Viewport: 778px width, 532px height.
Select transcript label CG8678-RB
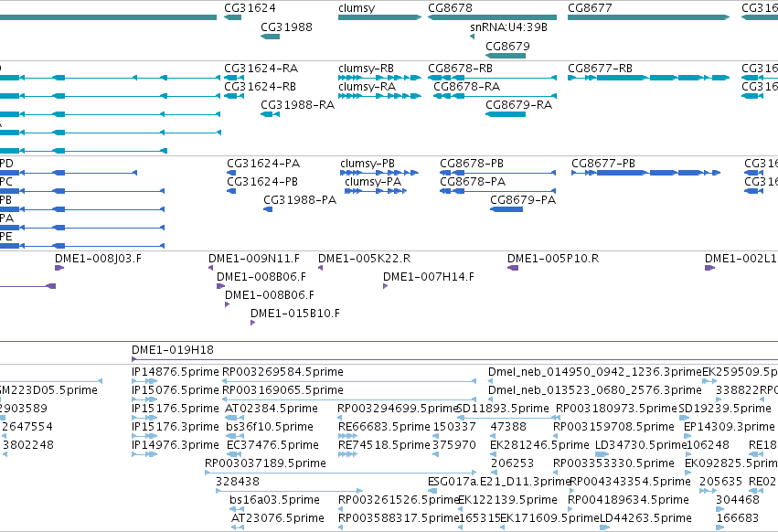point(461,69)
